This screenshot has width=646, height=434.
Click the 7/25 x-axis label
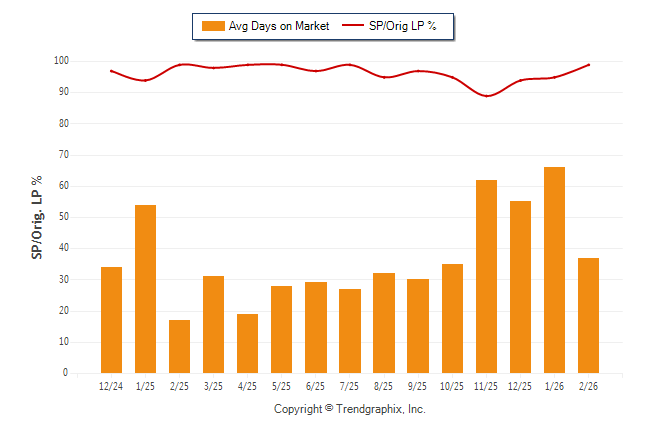coord(350,385)
